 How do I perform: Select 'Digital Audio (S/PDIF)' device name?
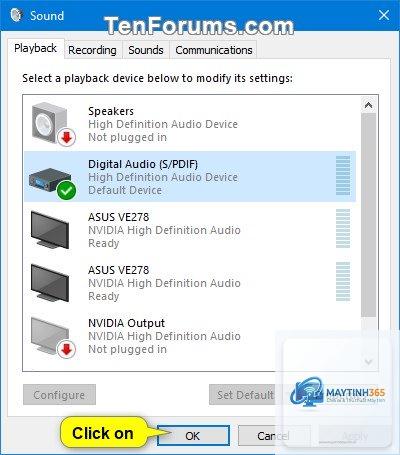tap(143, 164)
